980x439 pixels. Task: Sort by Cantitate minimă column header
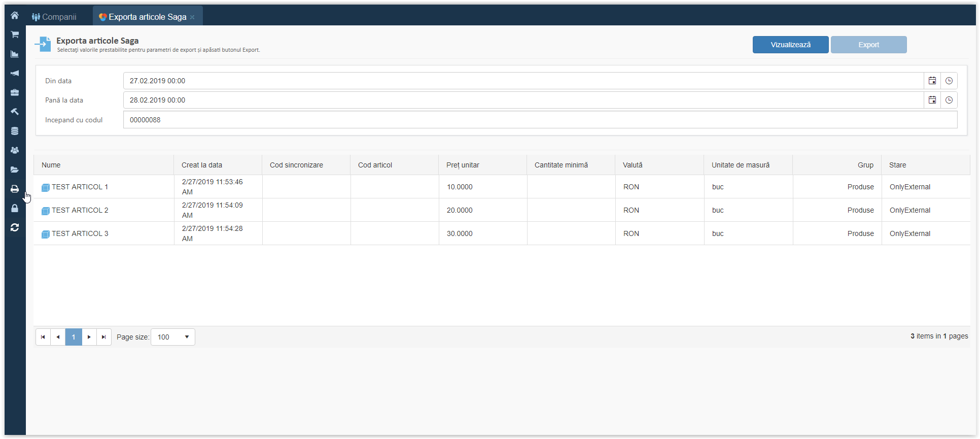(571, 165)
